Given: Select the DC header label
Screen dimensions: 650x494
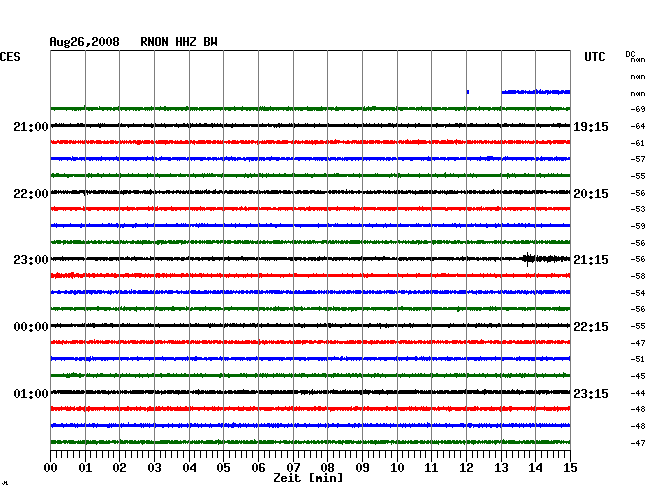Looking at the screenshot, I should click(x=630, y=54).
